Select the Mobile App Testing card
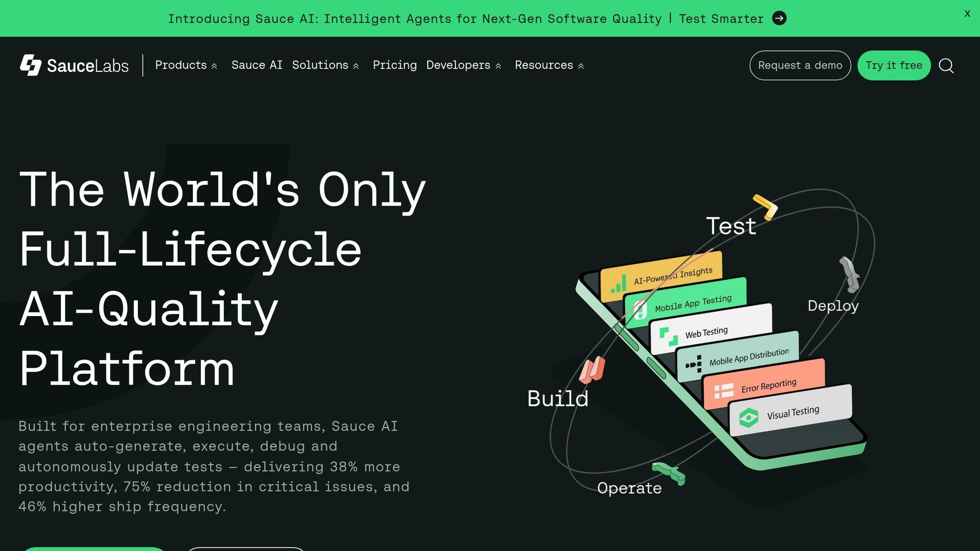 (x=685, y=302)
